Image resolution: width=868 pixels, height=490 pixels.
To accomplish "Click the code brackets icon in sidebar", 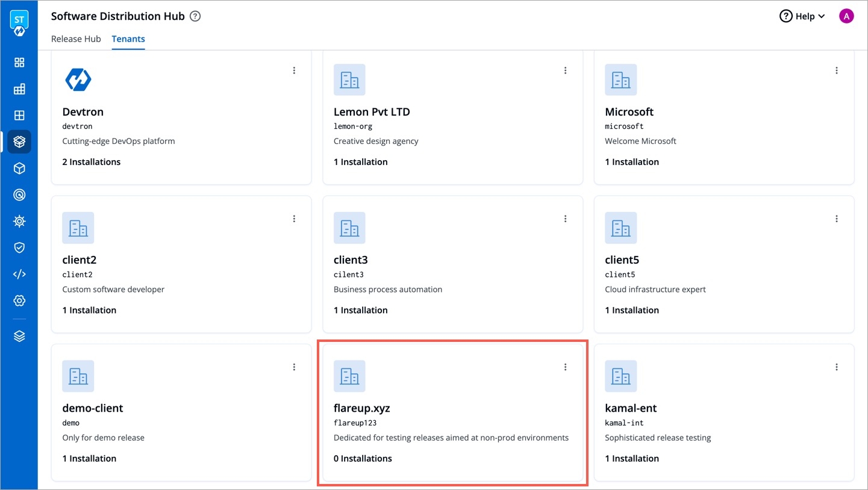I will click(19, 274).
